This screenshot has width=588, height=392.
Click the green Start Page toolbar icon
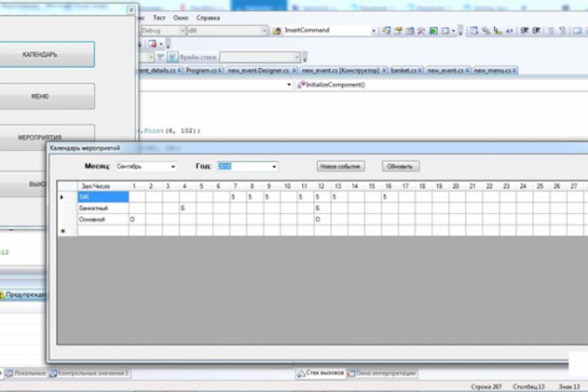[434, 31]
